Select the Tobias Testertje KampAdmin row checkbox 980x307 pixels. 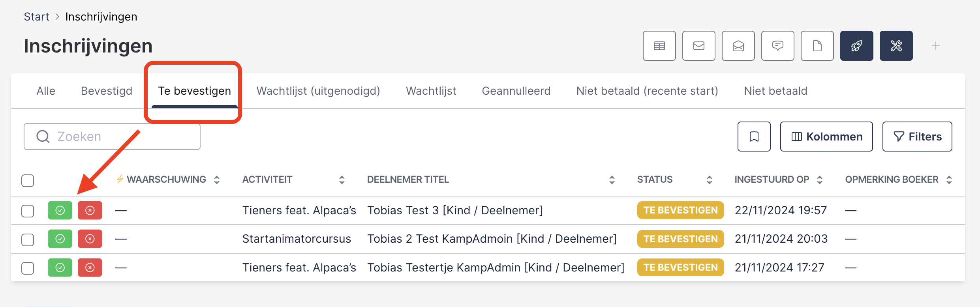[x=28, y=268]
